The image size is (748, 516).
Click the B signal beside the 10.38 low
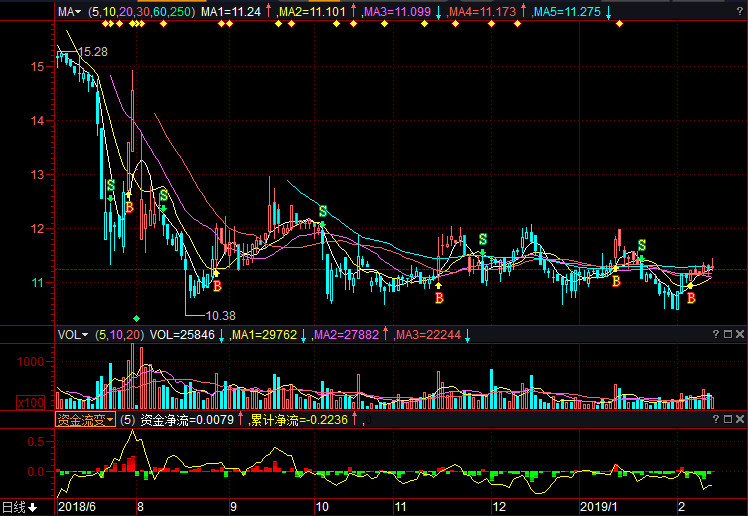click(216, 286)
